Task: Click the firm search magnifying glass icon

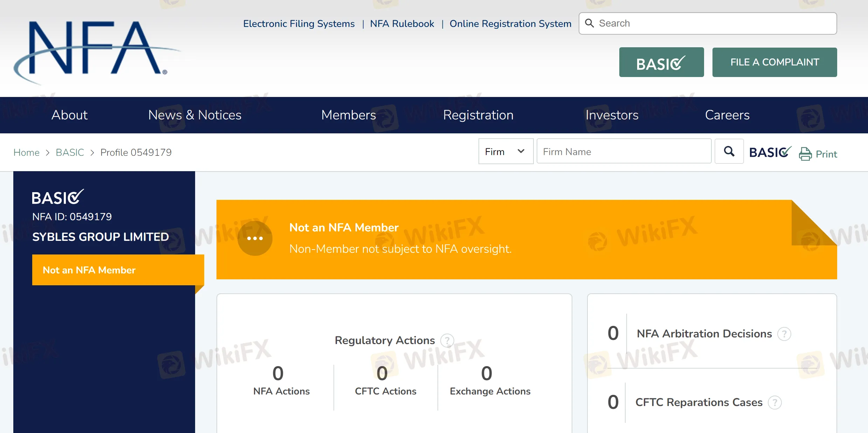Action: click(729, 151)
